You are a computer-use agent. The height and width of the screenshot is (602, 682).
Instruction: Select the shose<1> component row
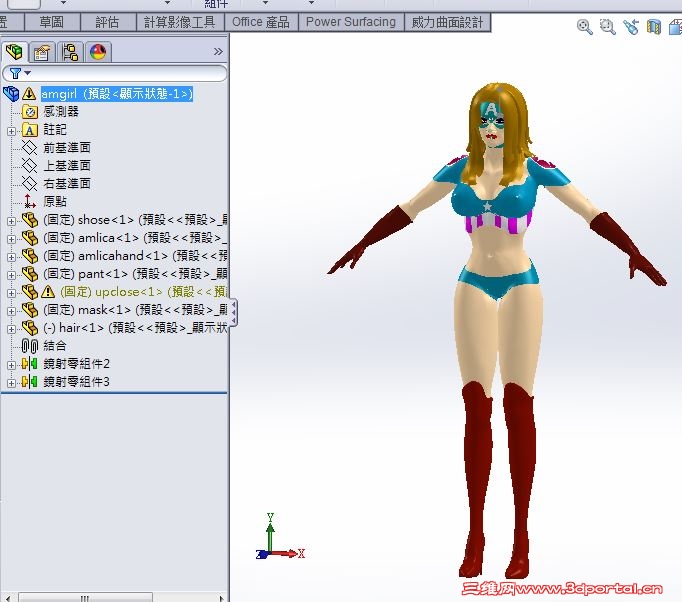click(x=135, y=220)
